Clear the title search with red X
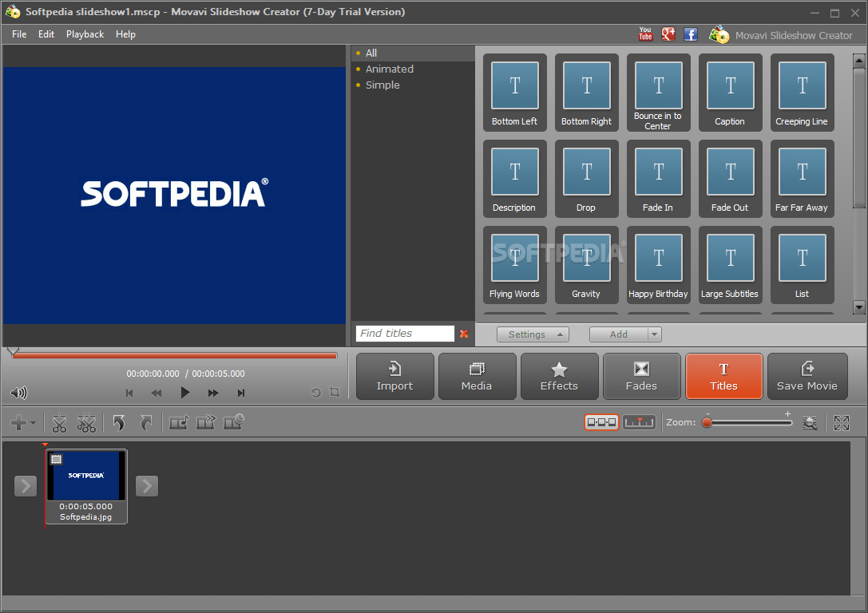Image resolution: width=868 pixels, height=613 pixels. coord(464,334)
